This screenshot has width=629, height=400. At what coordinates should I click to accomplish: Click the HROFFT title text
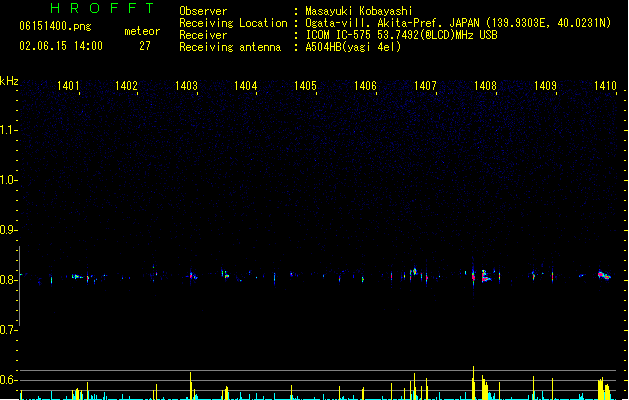tap(102, 8)
